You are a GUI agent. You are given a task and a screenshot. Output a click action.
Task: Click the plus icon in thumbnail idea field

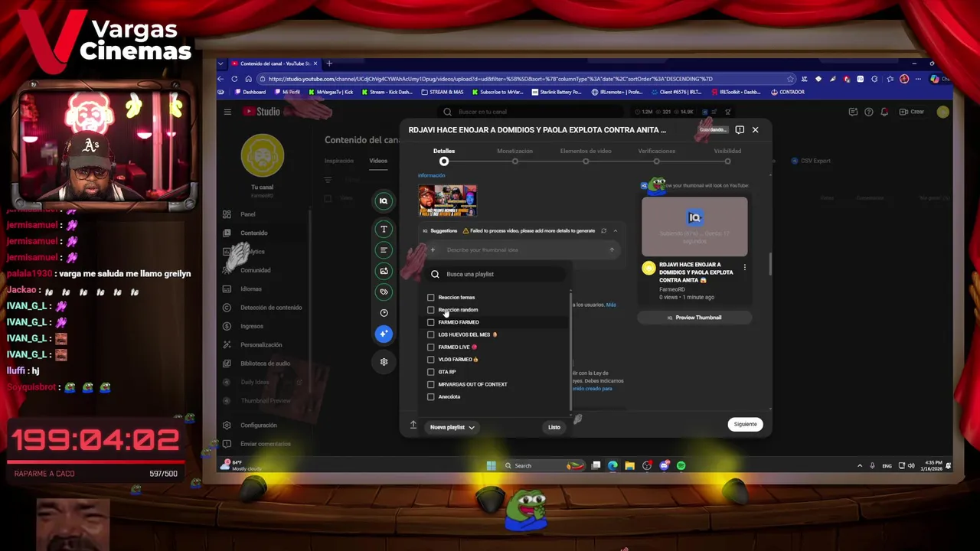pos(433,249)
